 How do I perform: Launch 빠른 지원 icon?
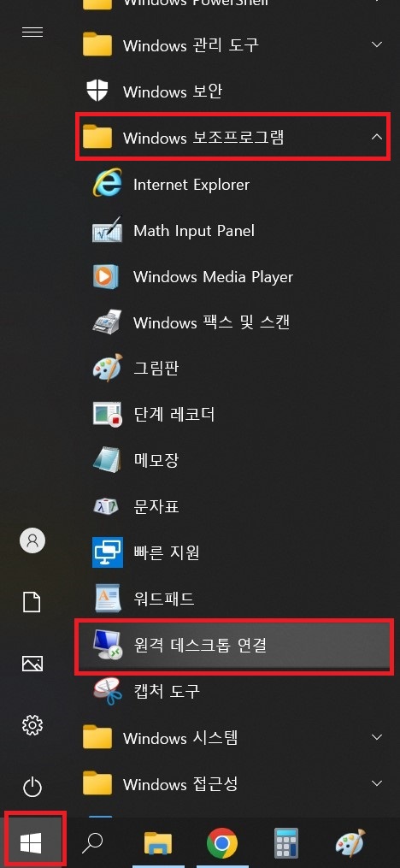pos(108,552)
